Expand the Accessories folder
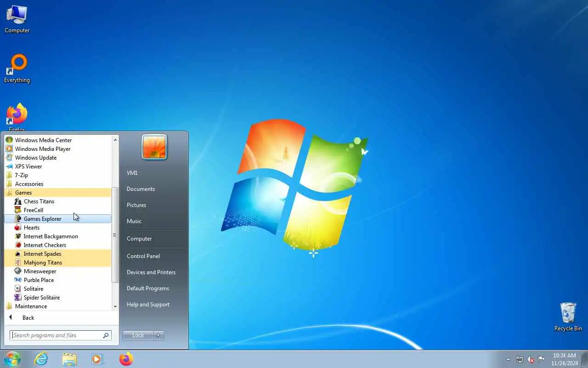This screenshot has width=588, height=368. tap(57, 184)
